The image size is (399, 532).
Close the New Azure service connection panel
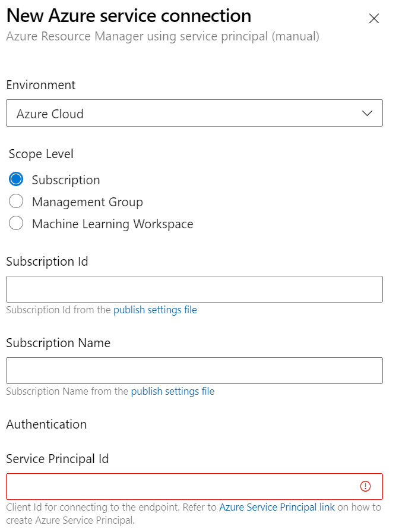(x=373, y=18)
